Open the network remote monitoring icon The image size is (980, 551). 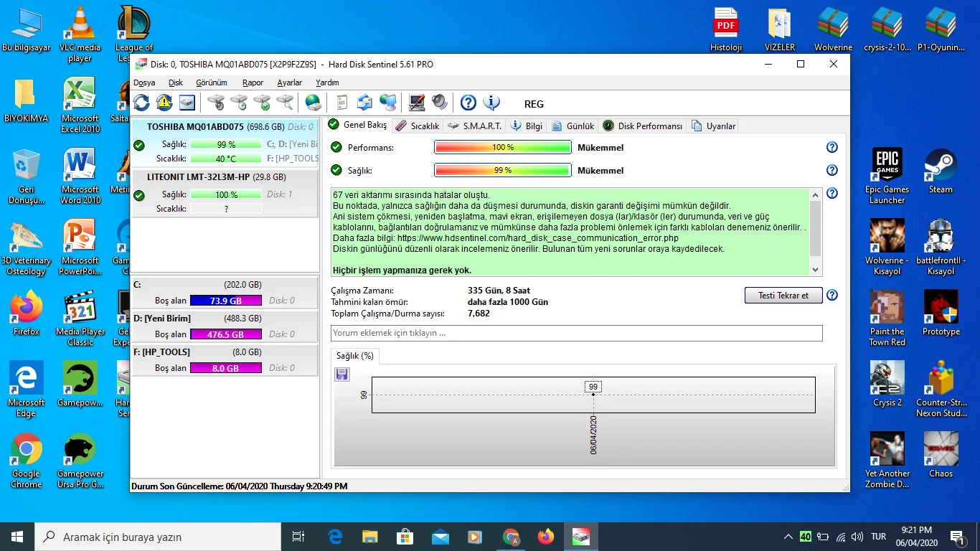[387, 102]
